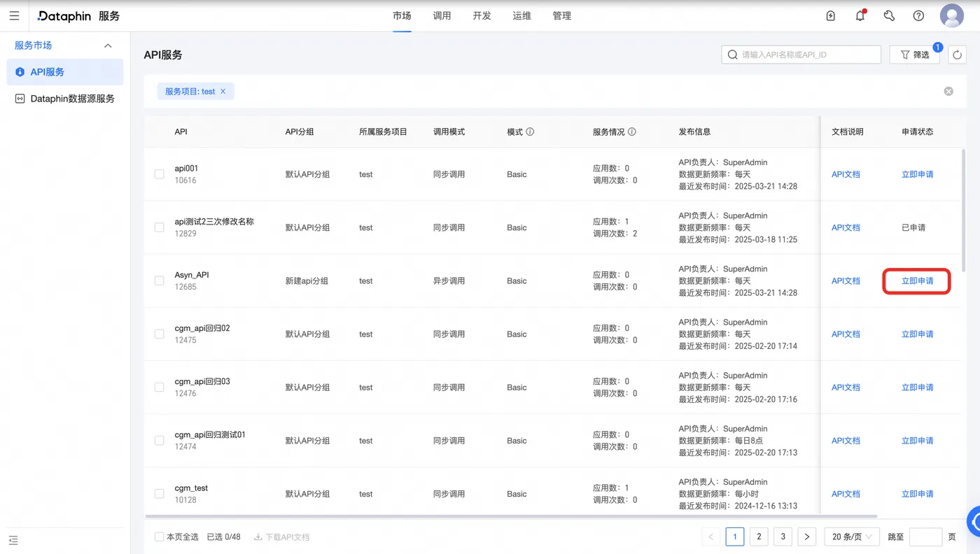This screenshot has width=980, height=554.
Task: Select the api测试2三次修改名称 row checkbox
Action: point(160,227)
